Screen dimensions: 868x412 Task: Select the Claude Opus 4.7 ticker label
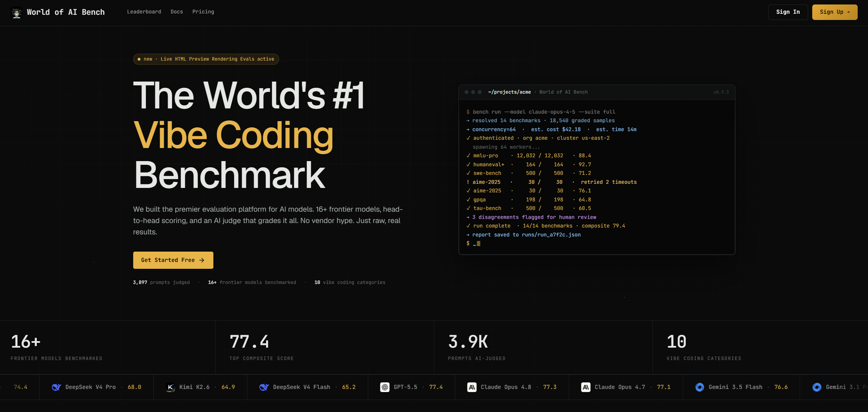620,387
